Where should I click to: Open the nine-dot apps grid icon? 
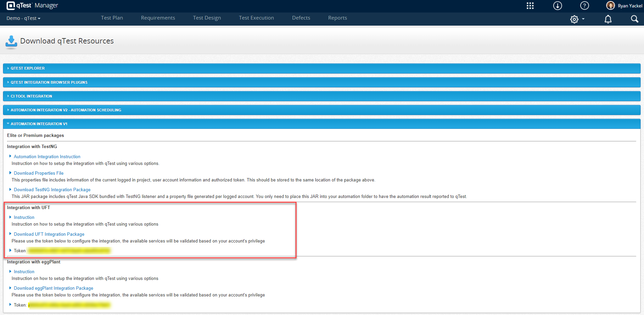[530, 6]
